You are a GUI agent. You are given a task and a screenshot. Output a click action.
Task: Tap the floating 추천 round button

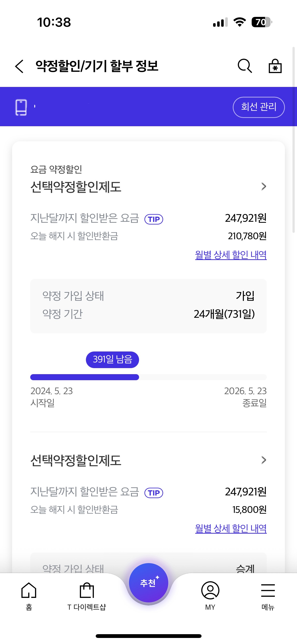point(148,583)
